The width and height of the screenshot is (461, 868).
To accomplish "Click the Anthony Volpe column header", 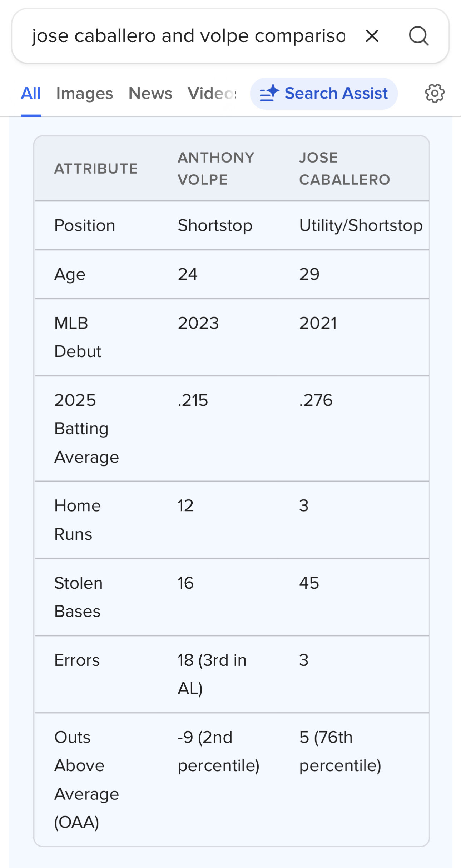I will [x=216, y=168].
